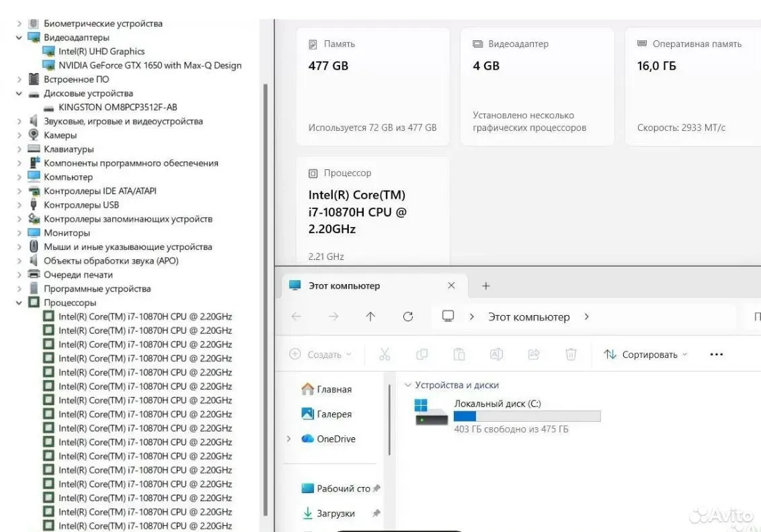Select 'NVIDIA GeForce GTX 1650 with Max-Q Design'

150,65
